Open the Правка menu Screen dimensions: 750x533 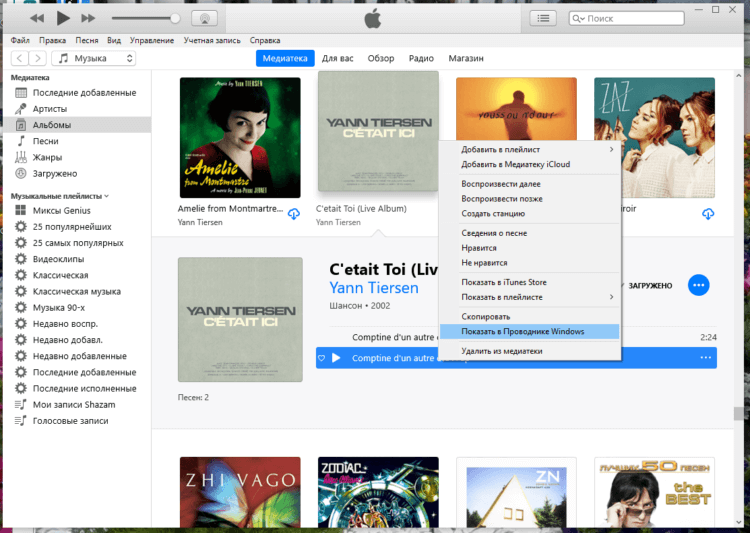click(53, 41)
